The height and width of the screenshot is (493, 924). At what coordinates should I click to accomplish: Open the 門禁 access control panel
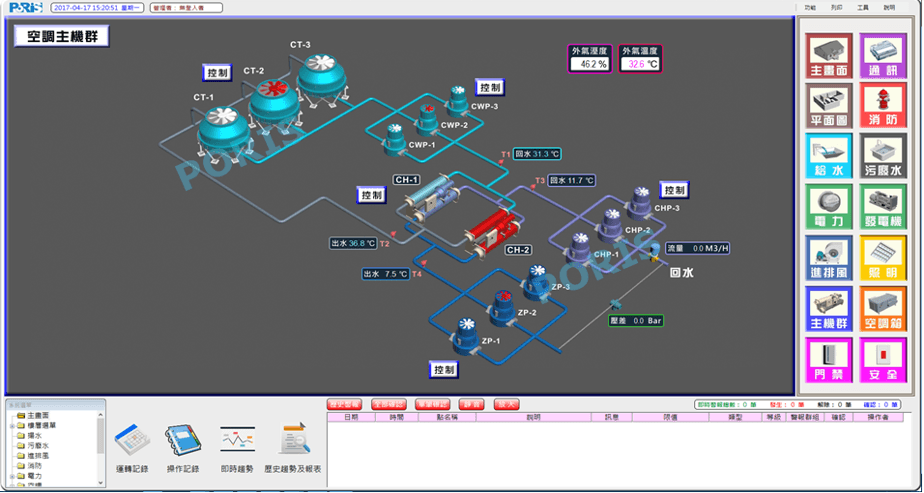pos(830,360)
